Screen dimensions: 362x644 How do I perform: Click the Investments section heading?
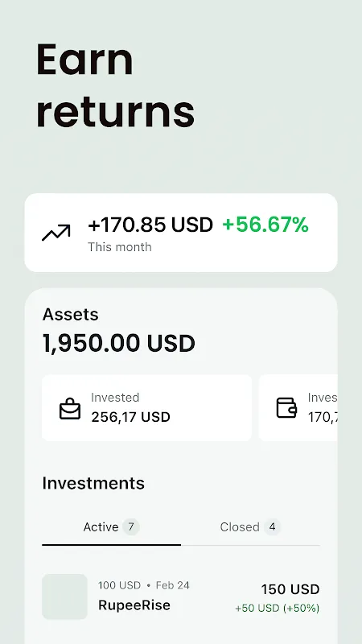[93, 483]
